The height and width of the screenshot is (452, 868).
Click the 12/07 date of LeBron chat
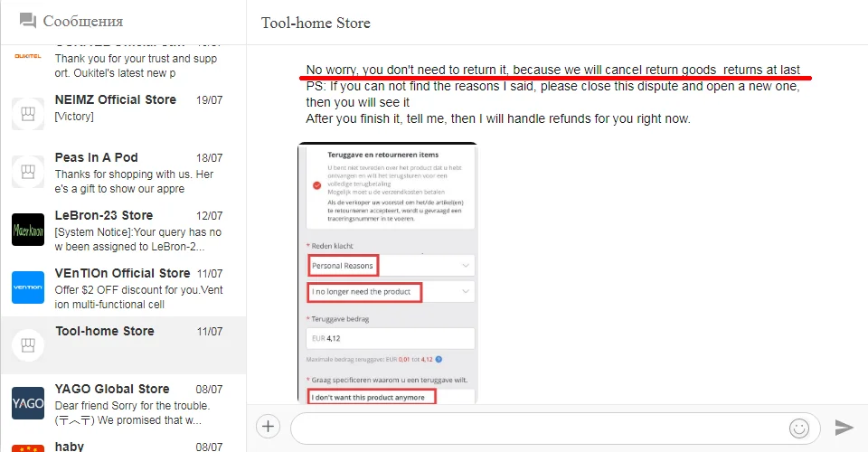209,216
